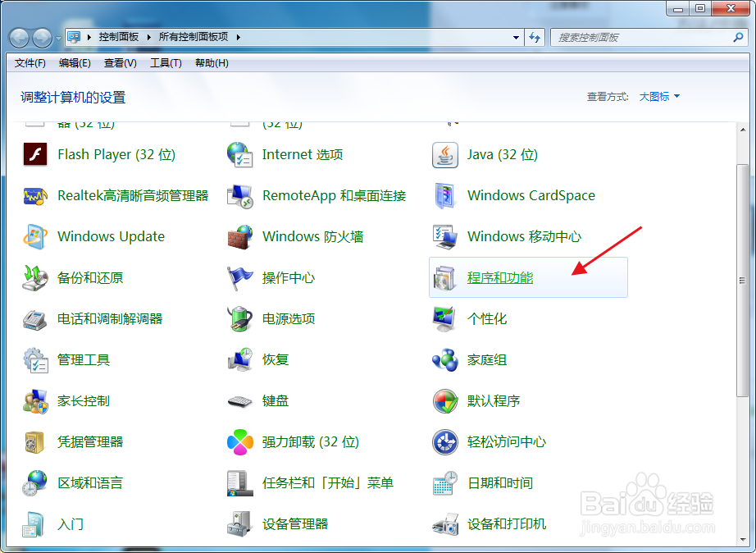Open the 设备和打印机 printer icon
Viewport: 756px width, 553px height.
444,524
